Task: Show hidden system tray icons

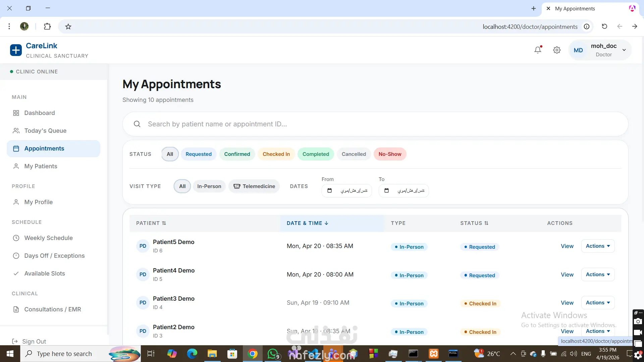Action: coord(513,354)
